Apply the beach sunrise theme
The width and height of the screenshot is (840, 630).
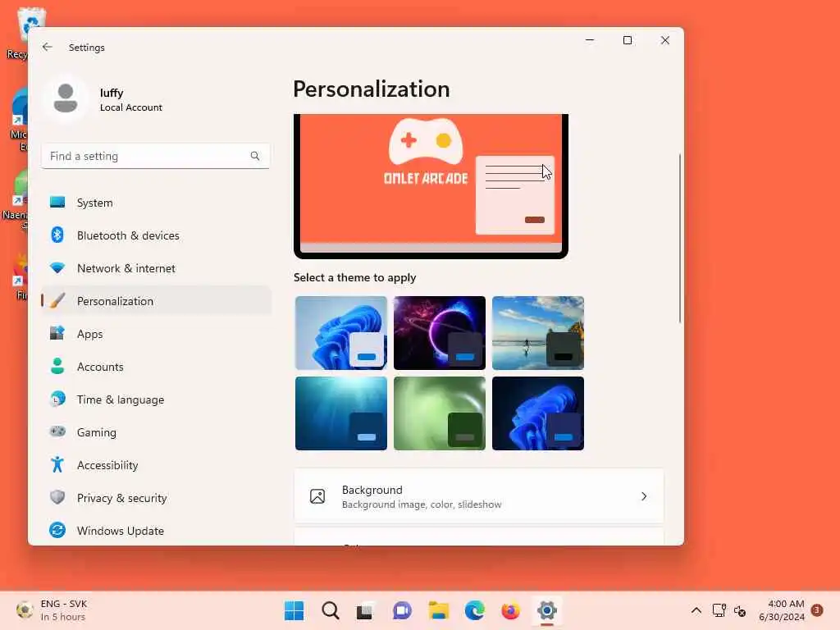(x=538, y=333)
